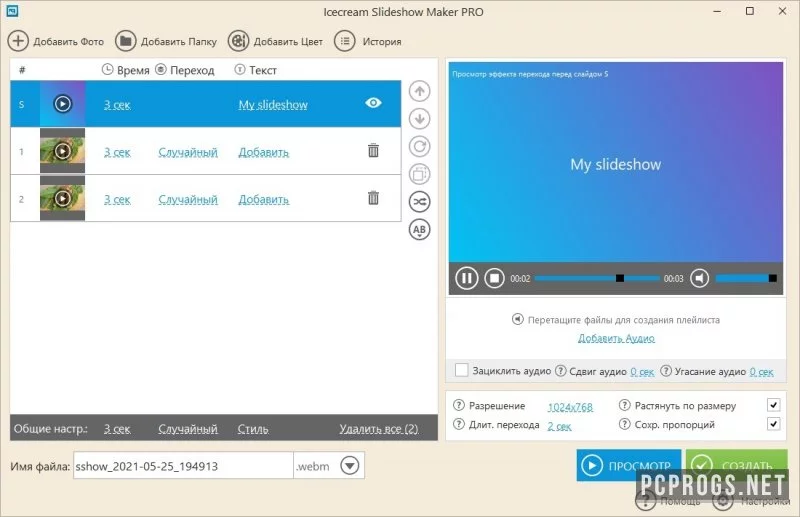Open help for Сдвиг аудио
Image resolution: width=800 pixels, height=517 pixels.
[561, 371]
